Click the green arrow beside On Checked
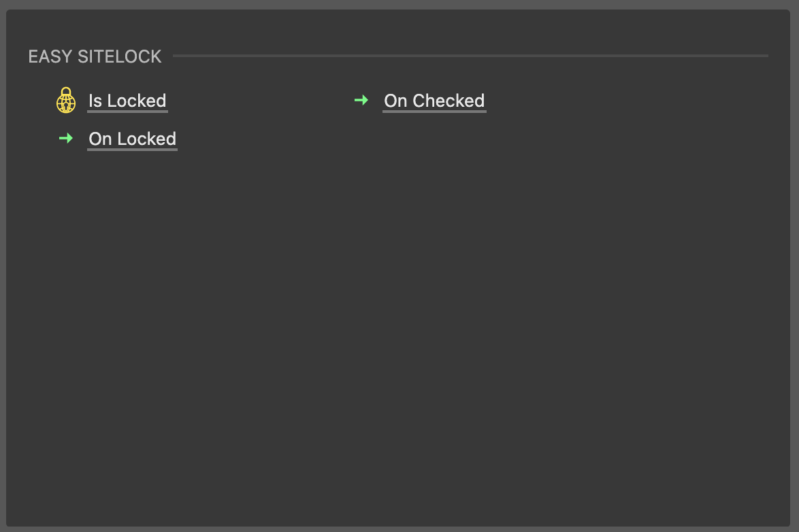Screen dimensions: 799x532 point(361,101)
